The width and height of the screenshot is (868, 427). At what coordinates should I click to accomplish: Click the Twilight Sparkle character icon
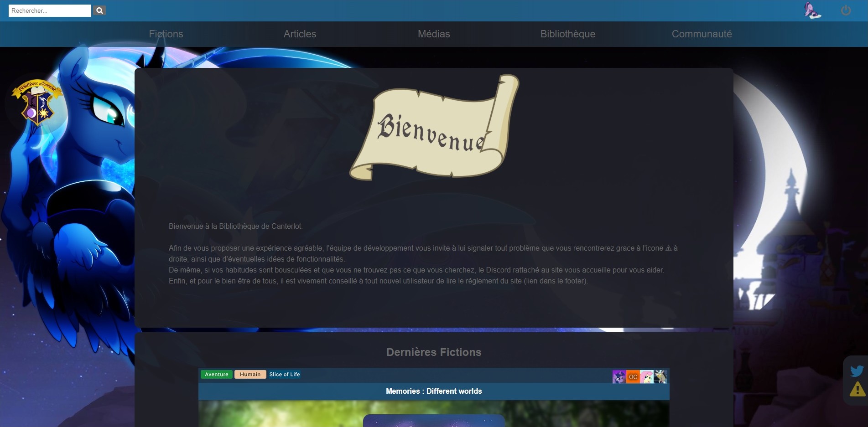619,377
